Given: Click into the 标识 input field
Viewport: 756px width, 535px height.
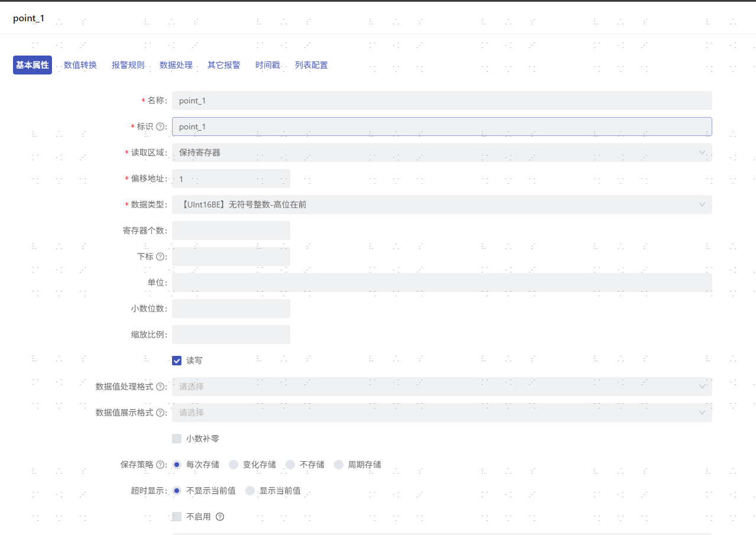Looking at the screenshot, I should [x=442, y=127].
